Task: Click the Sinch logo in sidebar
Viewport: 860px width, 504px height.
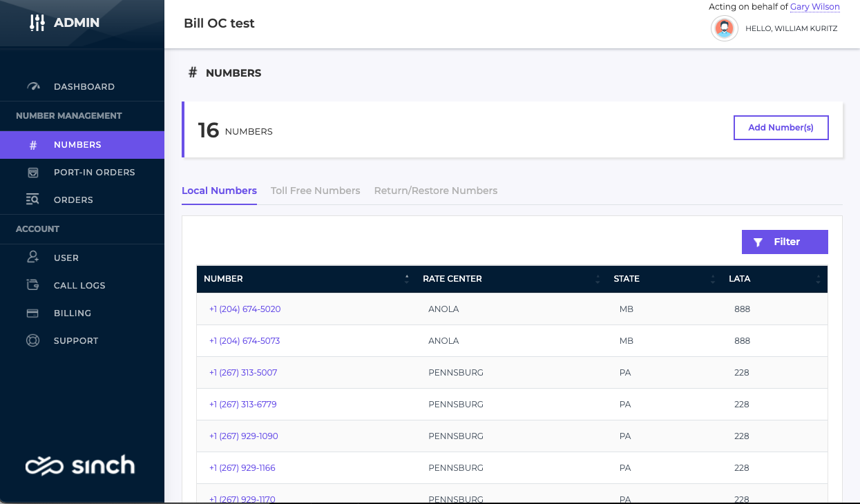Action: click(x=80, y=465)
